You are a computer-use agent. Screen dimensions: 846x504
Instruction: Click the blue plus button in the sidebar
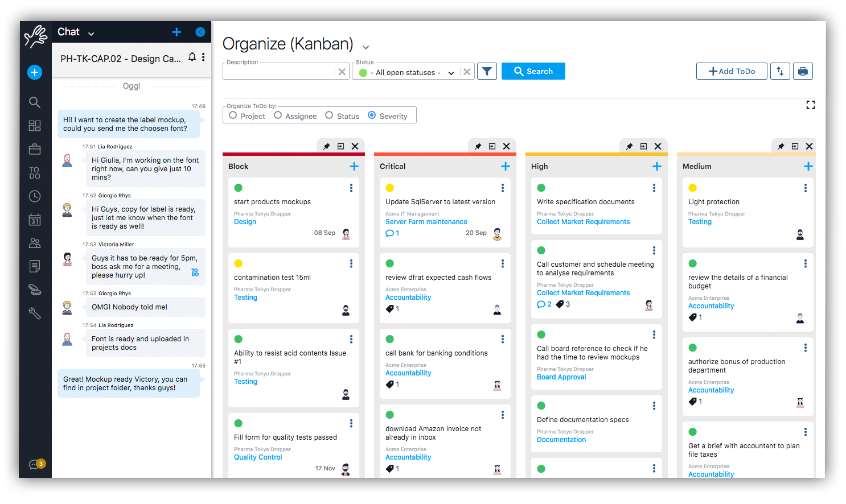click(x=35, y=72)
